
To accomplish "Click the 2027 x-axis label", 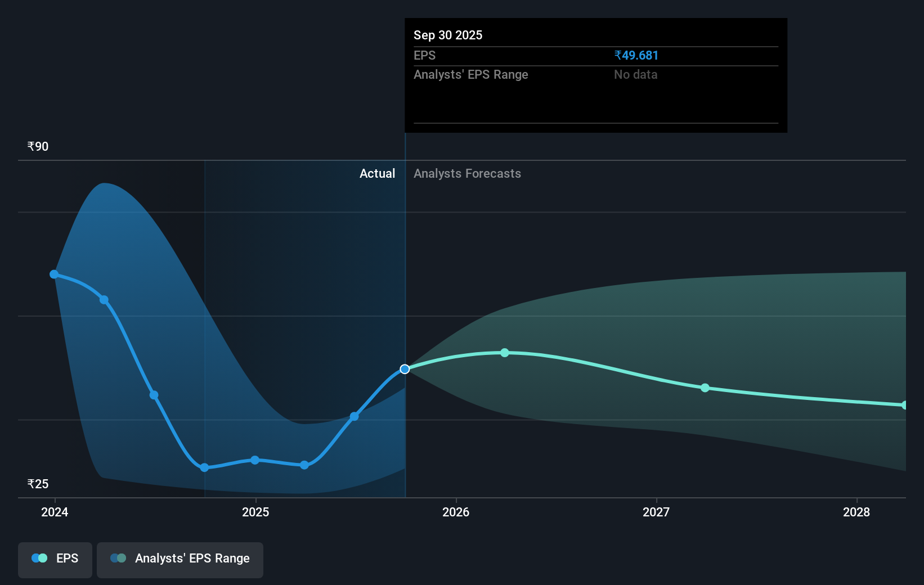I will 656,512.
